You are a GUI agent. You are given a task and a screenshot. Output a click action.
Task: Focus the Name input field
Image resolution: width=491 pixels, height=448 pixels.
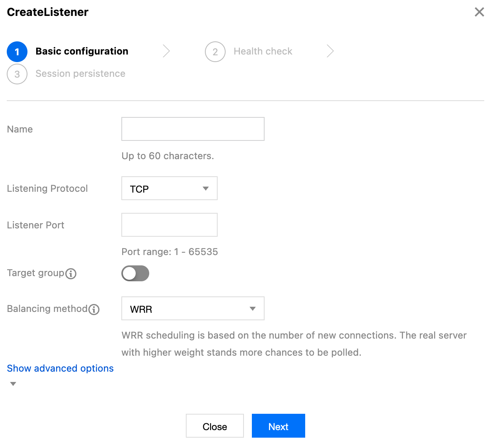[193, 129]
